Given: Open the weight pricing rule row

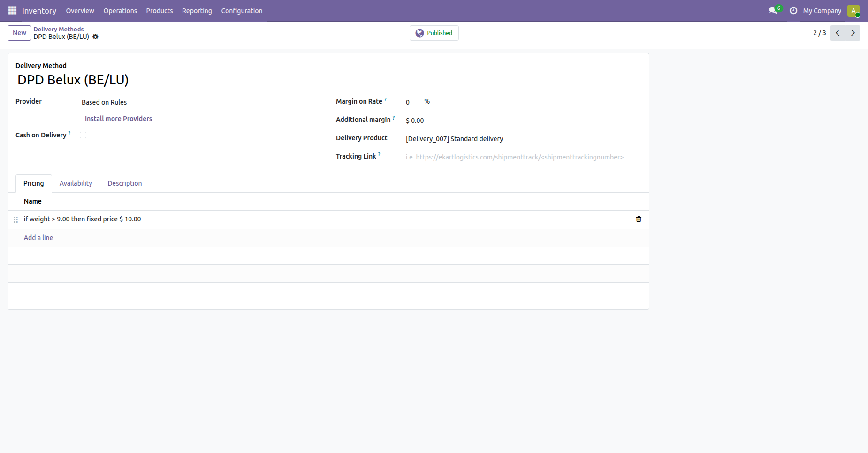Looking at the screenshot, I should (x=328, y=219).
